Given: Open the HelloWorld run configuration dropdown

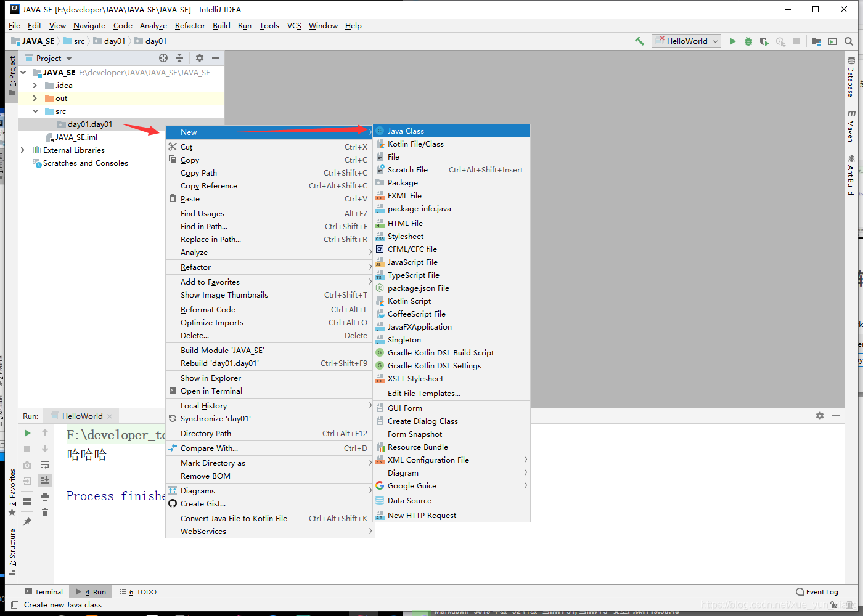Looking at the screenshot, I should tap(687, 41).
